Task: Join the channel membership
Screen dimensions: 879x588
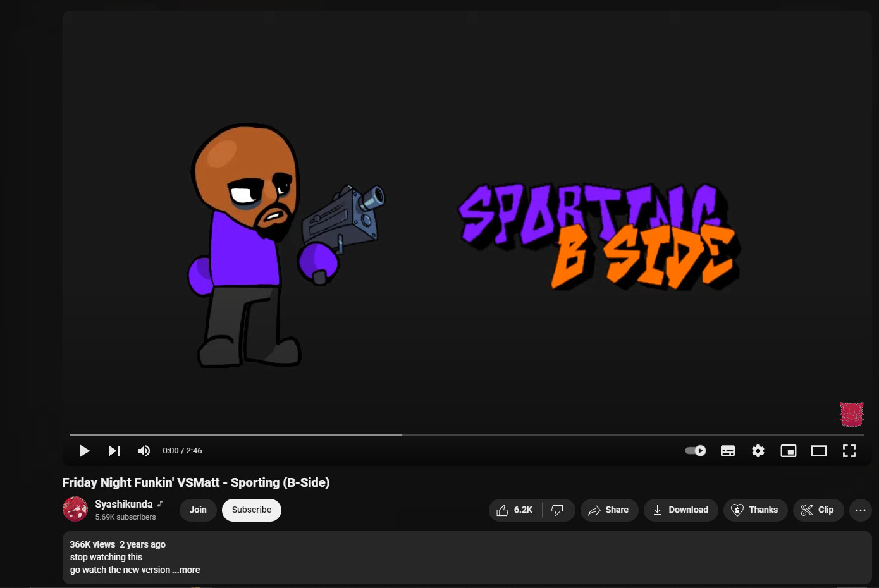Action: 198,510
